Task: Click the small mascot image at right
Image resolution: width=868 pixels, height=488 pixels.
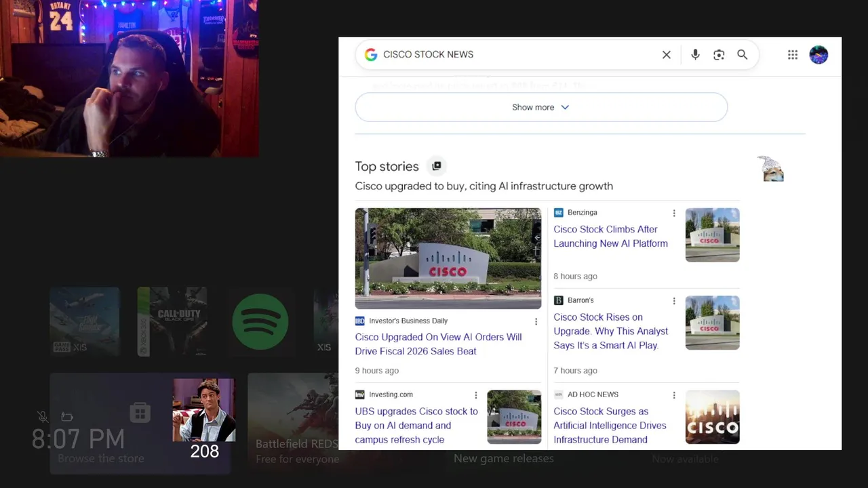Action: [770, 169]
